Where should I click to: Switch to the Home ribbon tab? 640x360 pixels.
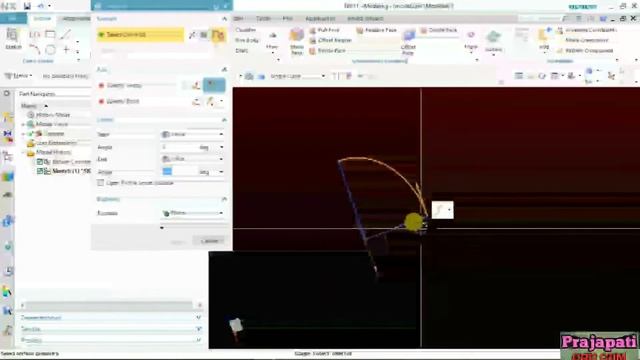tap(42, 18)
